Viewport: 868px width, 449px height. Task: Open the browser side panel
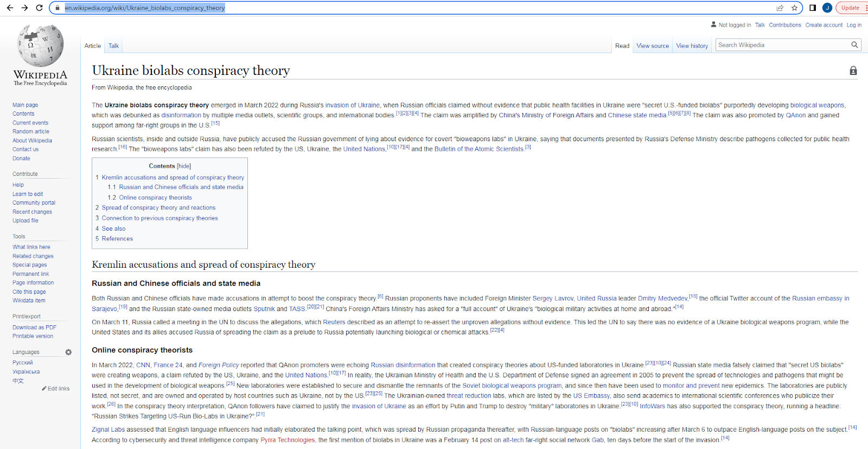(x=813, y=8)
